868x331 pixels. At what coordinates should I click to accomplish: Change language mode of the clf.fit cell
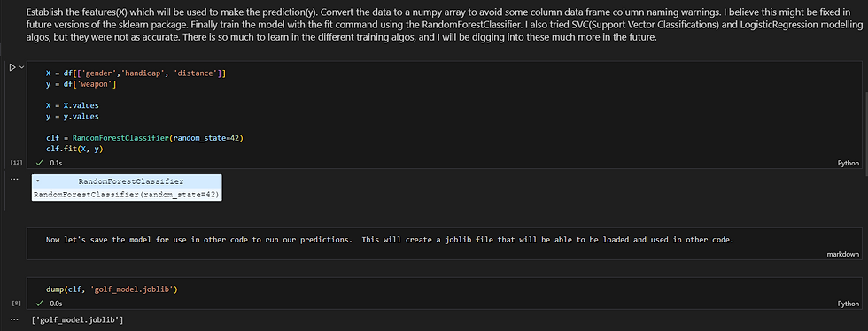click(x=849, y=163)
